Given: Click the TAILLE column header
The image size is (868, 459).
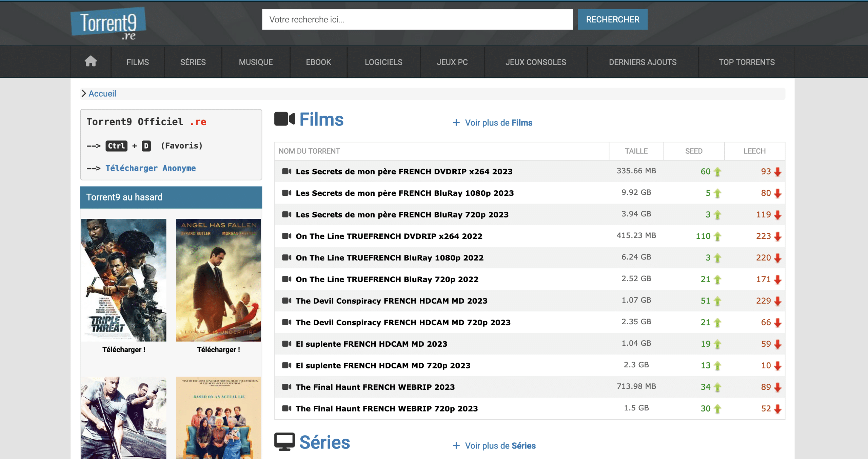Looking at the screenshot, I should [x=636, y=151].
